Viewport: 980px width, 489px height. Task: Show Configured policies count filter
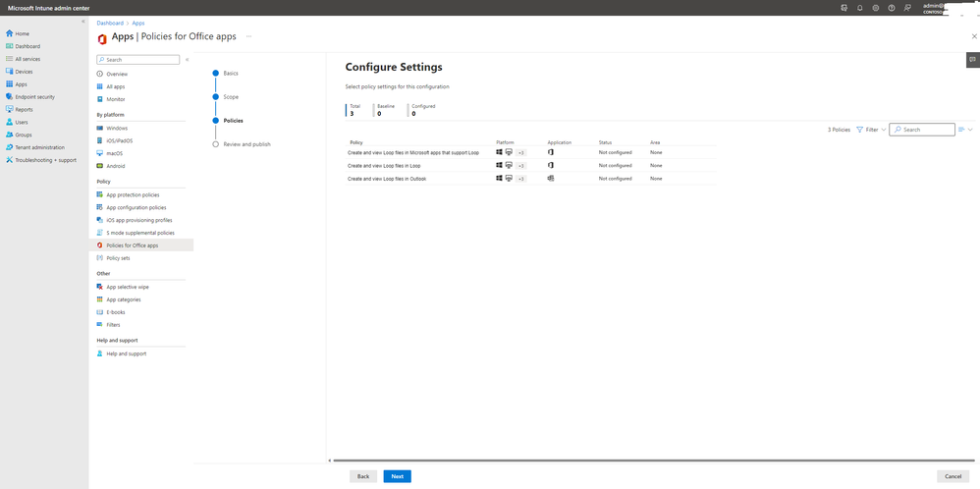[x=422, y=110]
